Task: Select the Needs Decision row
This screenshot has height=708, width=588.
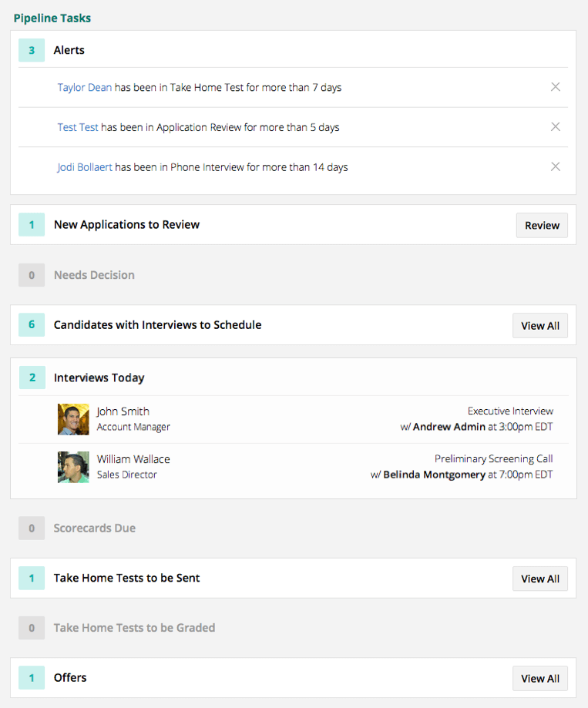Action: pos(94,275)
